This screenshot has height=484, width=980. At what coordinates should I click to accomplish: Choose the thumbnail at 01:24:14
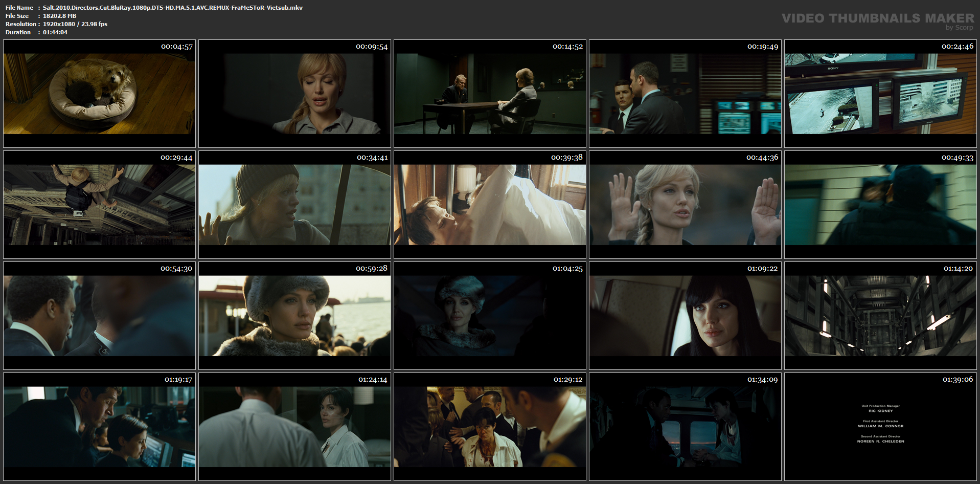(294, 427)
